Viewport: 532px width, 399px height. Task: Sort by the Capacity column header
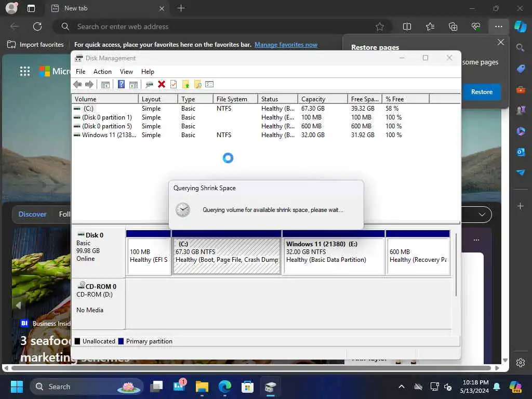point(323,99)
